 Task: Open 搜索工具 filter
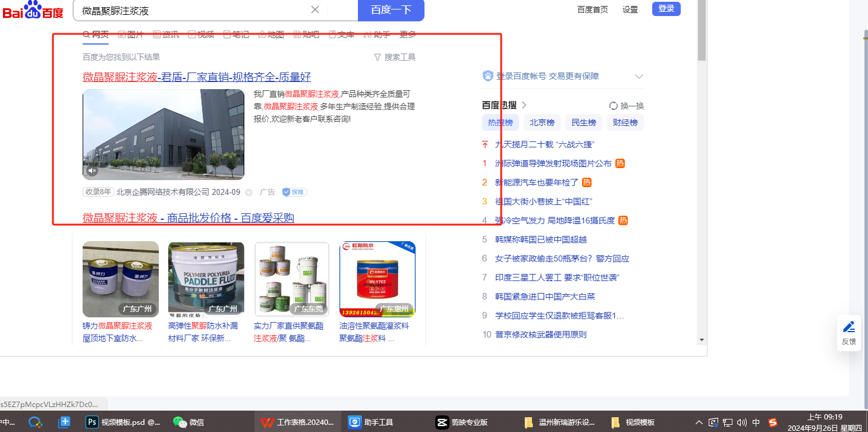coord(395,57)
